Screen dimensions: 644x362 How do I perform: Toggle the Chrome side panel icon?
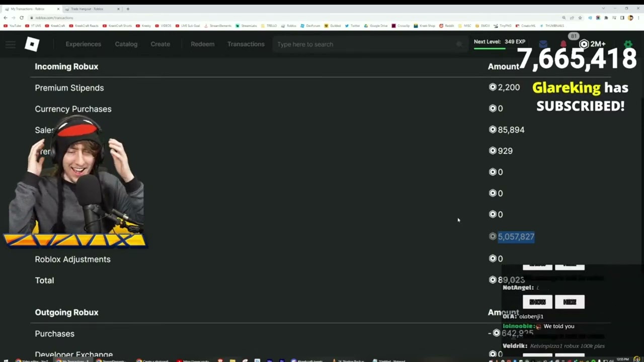click(622, 18)
